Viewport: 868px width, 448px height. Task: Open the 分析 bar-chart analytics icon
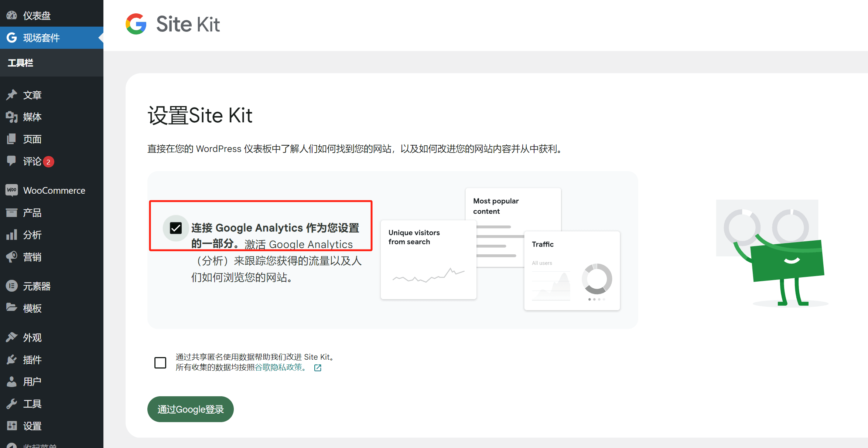12,235
